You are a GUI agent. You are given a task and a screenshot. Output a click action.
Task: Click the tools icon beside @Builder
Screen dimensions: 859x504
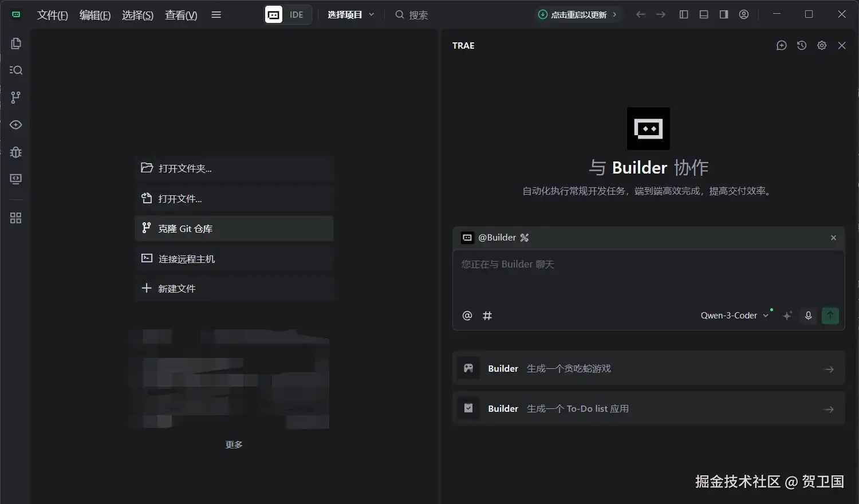tap(525, 238)
